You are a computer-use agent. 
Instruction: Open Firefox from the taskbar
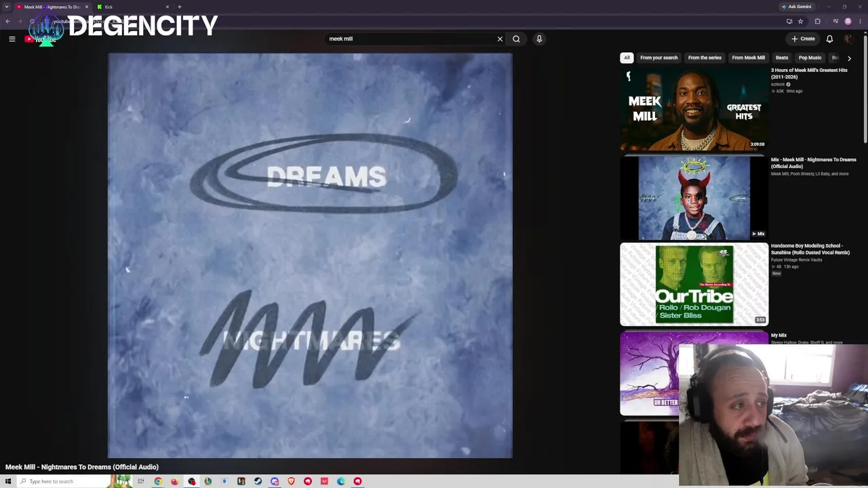pyautogui.click(x=175, y=481)
